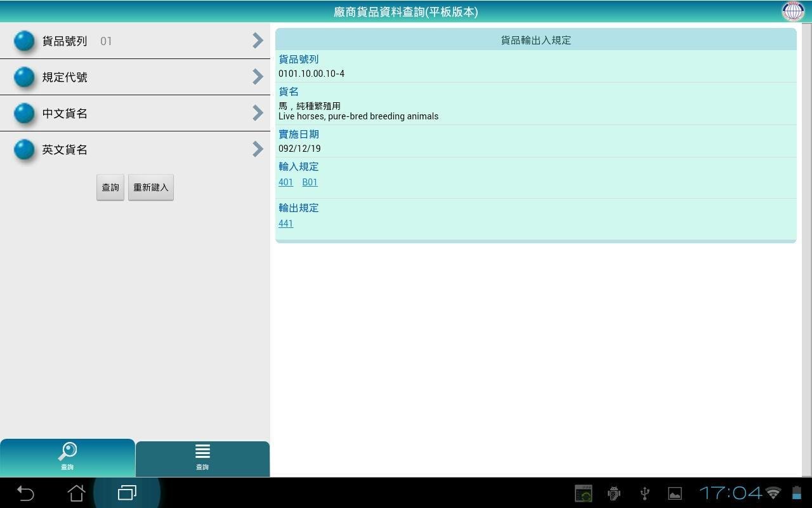The image size is (812, 508).
Task: Open the picture notification icon
Action: tap(675, 493)
